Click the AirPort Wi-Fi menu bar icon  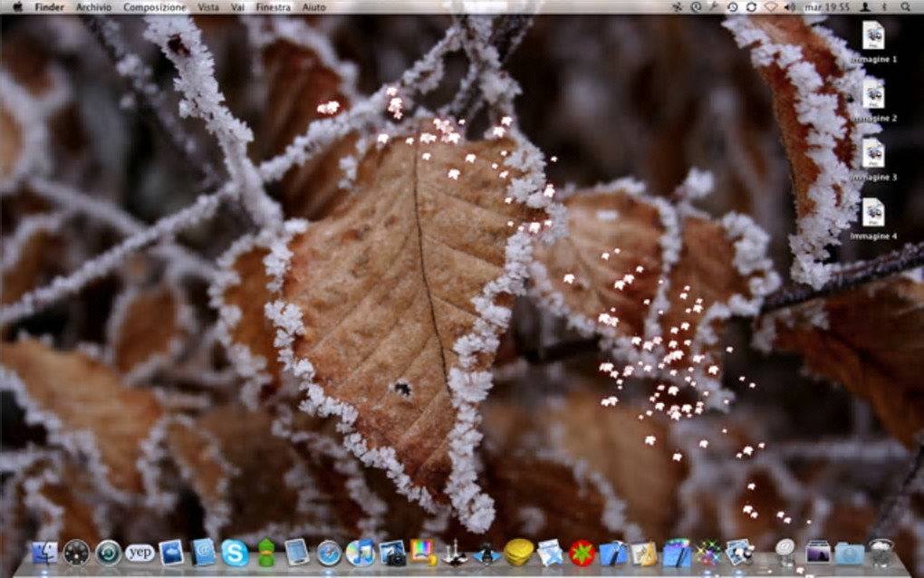click(x=771, y=7)
